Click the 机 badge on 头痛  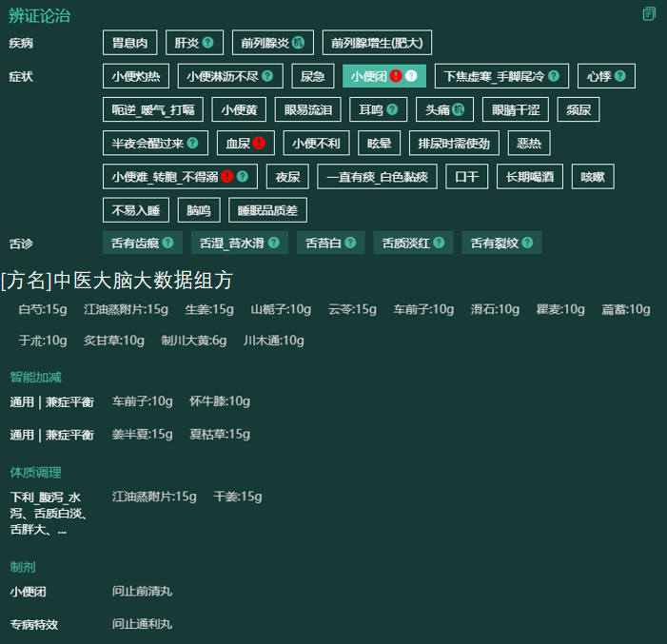point(458,109)
